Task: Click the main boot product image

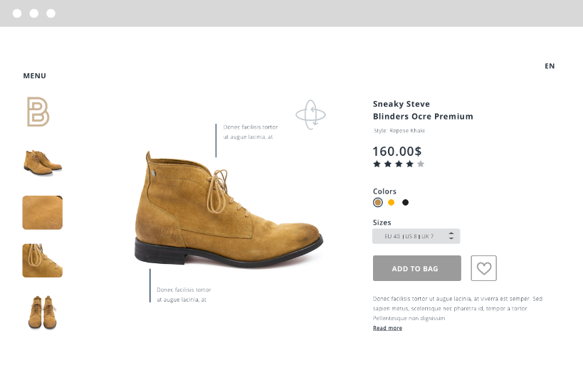Action: coord(228,213)
